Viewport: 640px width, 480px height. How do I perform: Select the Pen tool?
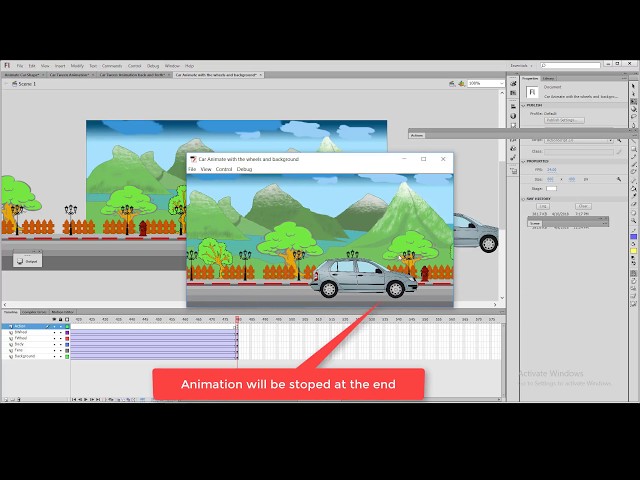633,124
